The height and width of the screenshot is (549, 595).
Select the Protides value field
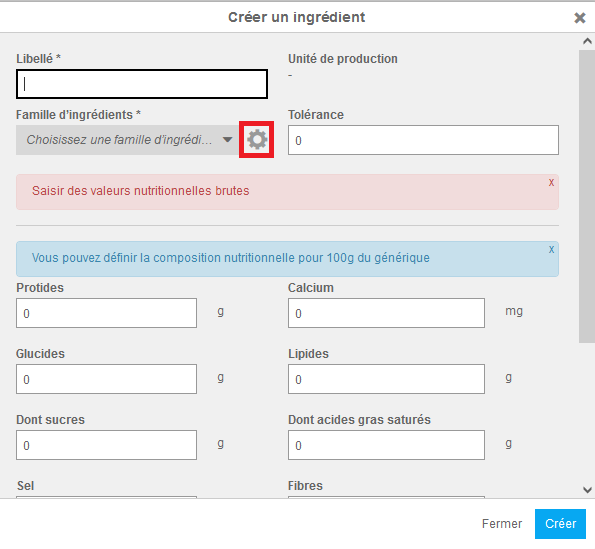(x=106, y=313)
